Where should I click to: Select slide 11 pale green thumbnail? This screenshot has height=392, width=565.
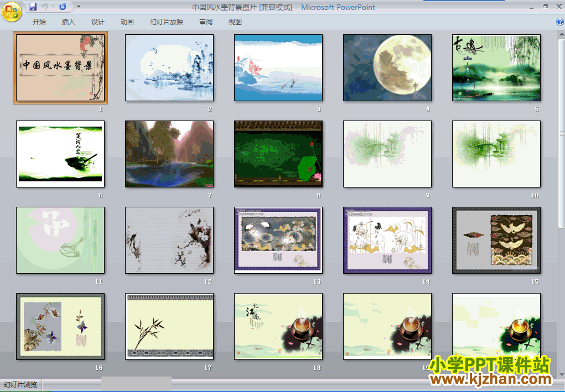60,240
